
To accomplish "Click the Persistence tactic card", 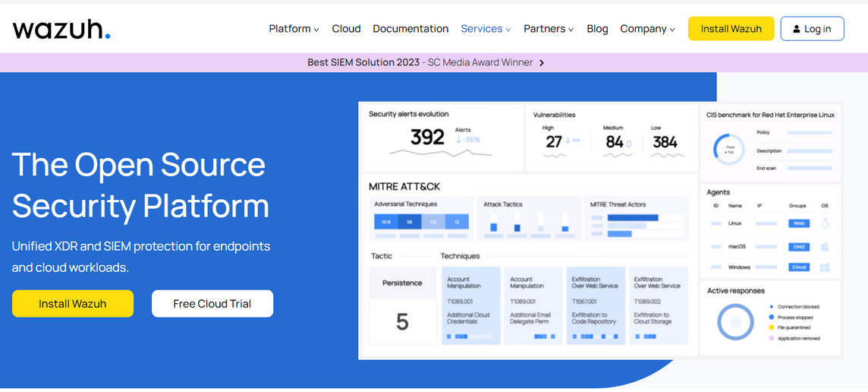I will [x=402, y=305].
